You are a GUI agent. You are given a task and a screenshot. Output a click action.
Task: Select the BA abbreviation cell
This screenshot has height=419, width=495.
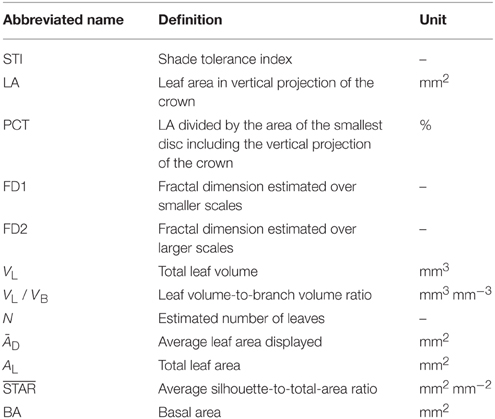(x=12, y=412)
